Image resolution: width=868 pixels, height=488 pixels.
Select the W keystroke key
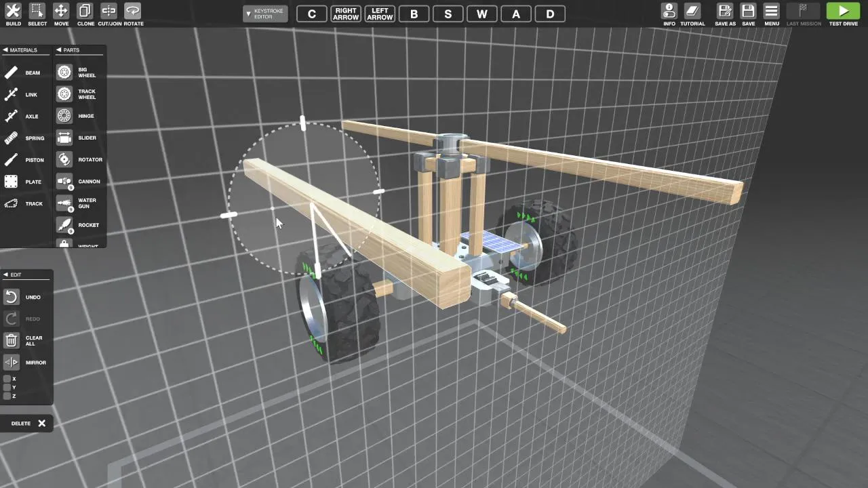[x=481, y=14]
